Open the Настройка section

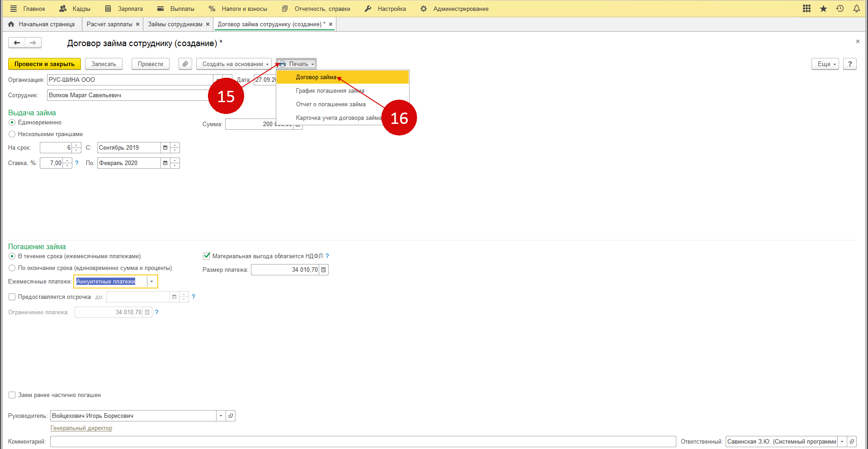pyautogui.click(x=385, y=9)
